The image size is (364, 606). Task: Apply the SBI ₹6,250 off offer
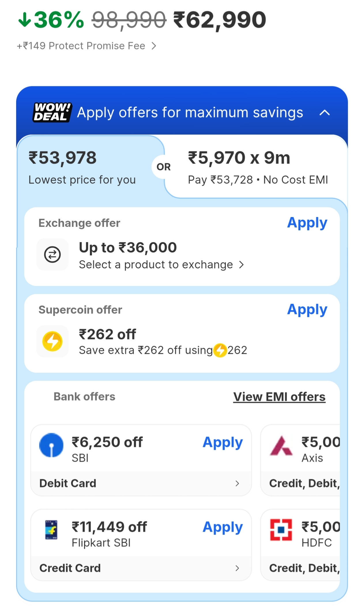click(x=222, y=443)
